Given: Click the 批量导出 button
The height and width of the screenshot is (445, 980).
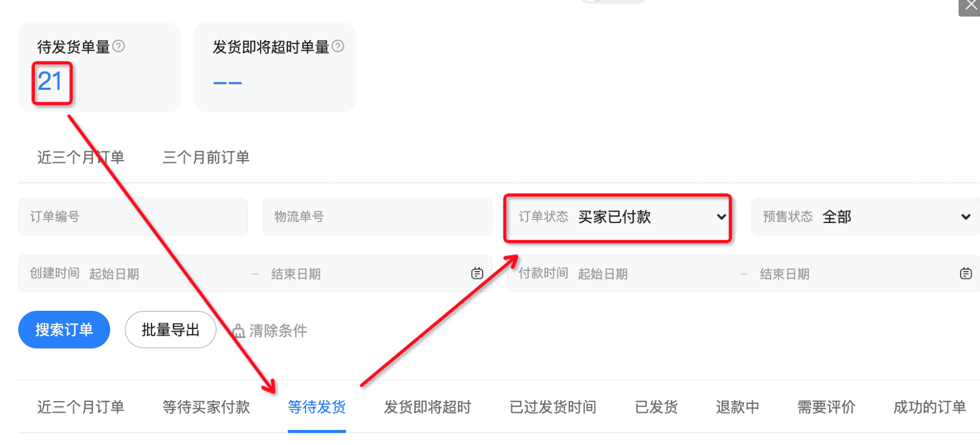Looking at the screenshot, I should 170,329.
